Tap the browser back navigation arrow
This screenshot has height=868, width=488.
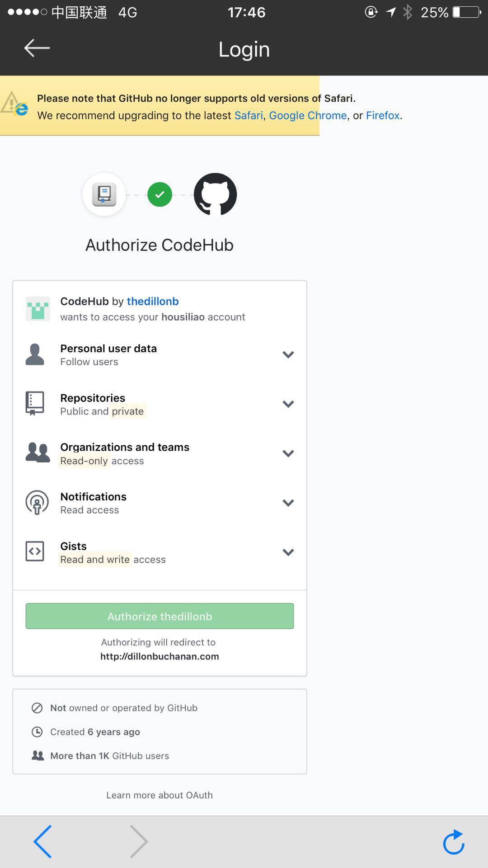[x=42, y=841]
